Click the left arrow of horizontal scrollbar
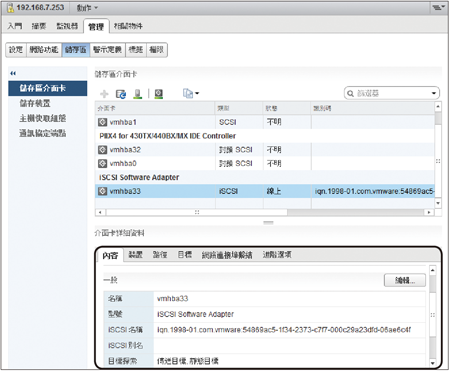Viewport: 450px width, 371px height. click(x=100, y=212)
